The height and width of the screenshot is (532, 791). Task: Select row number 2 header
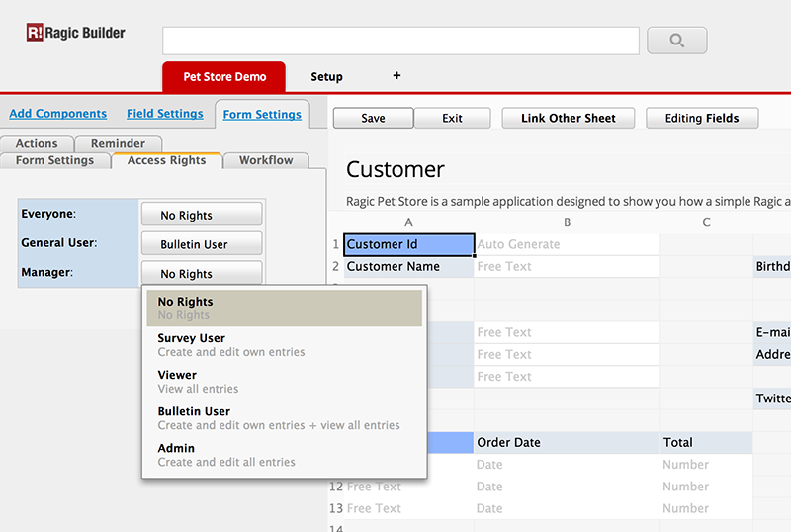click(x=335, y=267)
